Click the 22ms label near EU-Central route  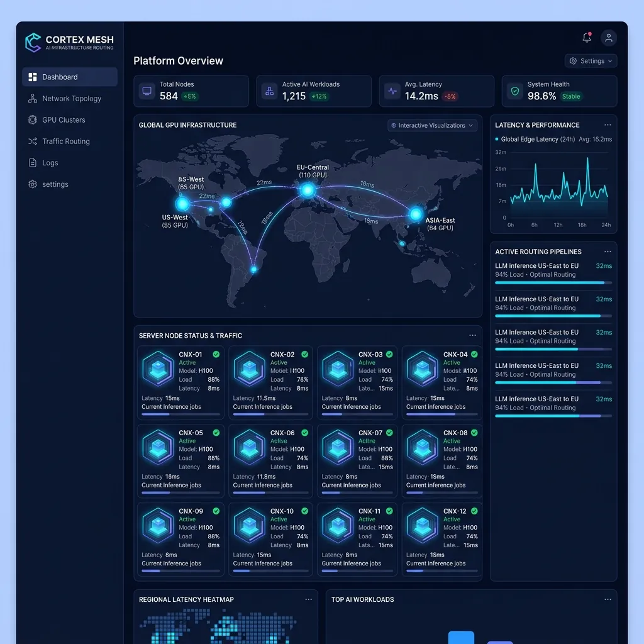click(x=264, y=182)
